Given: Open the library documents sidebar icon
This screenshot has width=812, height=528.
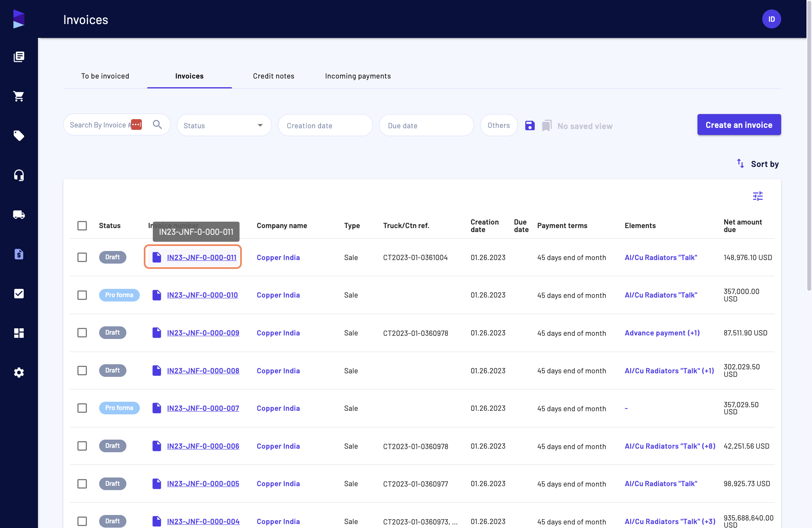Looking at the screenshot, I should pos(19,57).
